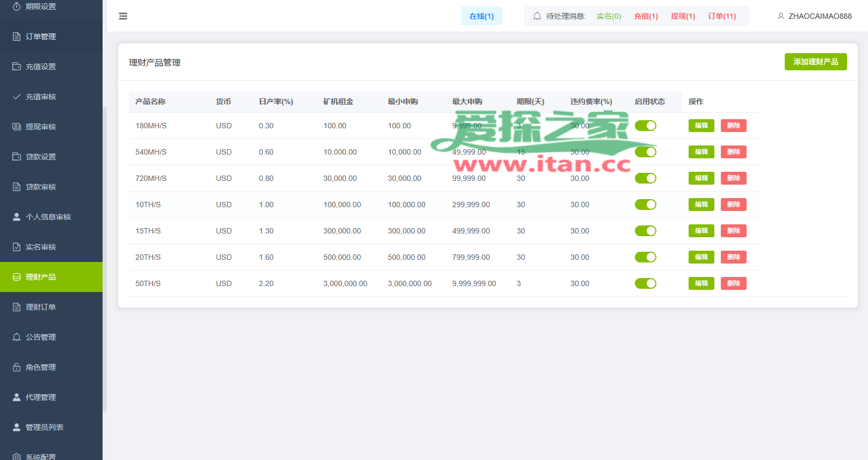Click the 充值审核 checkmark icon
The height and width of the screenshot is (460, 868).
click(17, 97)
